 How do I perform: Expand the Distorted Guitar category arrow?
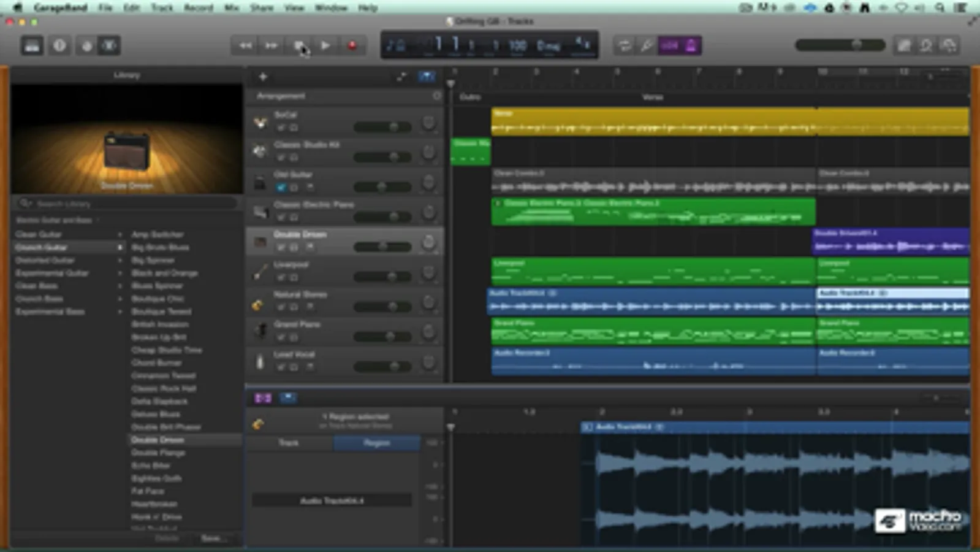pyautogui.click(x=120, y=260)
